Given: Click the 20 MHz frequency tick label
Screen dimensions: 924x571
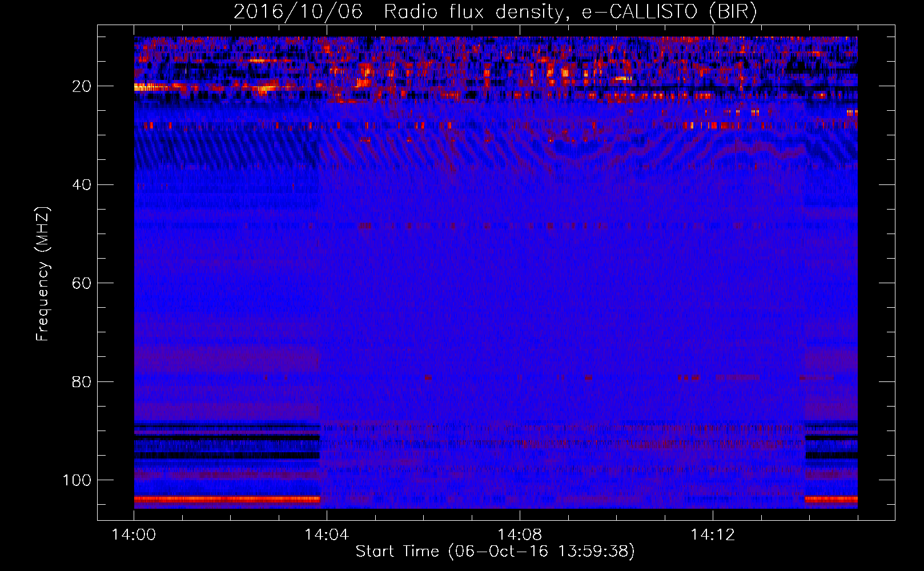Looking at the screenshot, I should point(82,86).
